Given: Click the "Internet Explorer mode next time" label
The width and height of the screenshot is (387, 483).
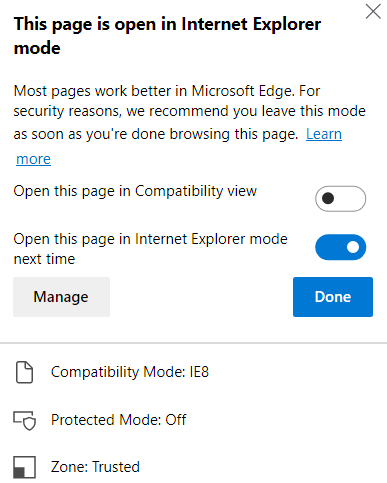Looking at the screenshot, I should pos(150,249).
